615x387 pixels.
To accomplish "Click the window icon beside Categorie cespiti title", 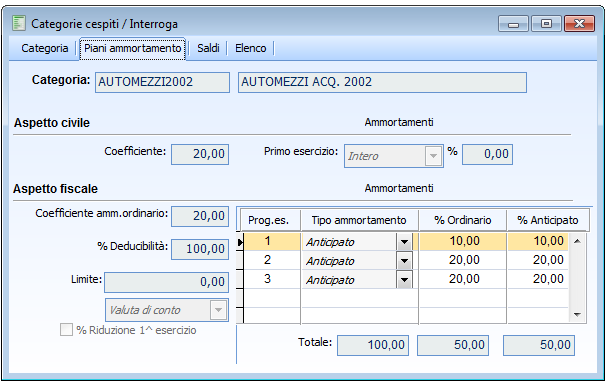I will click(x=18, y=24).
